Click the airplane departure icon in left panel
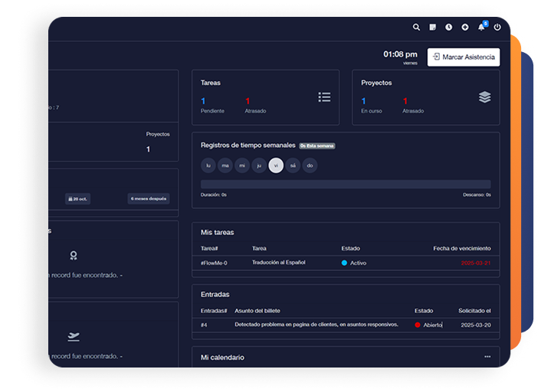541x392 pixels. click(x=74, y=337)
